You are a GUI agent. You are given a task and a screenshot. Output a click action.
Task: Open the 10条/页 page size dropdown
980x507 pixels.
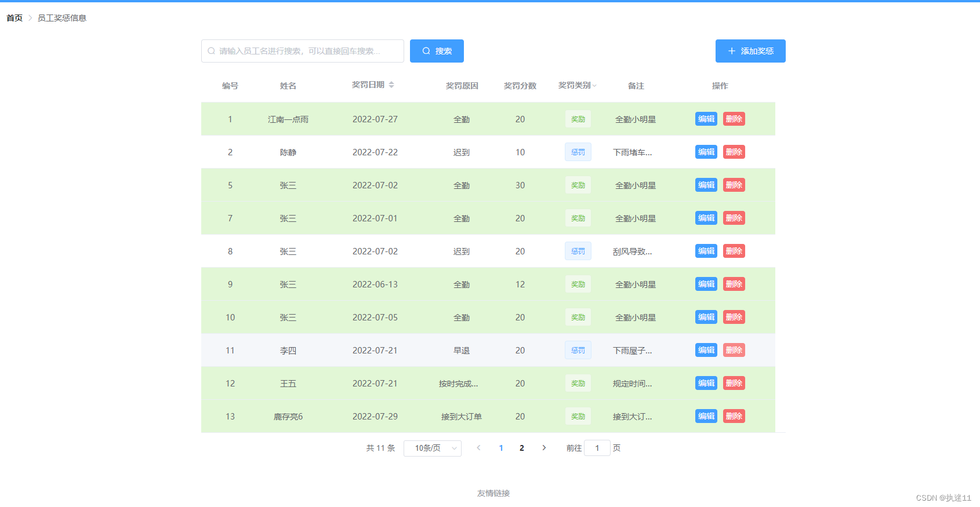[433, 448]
